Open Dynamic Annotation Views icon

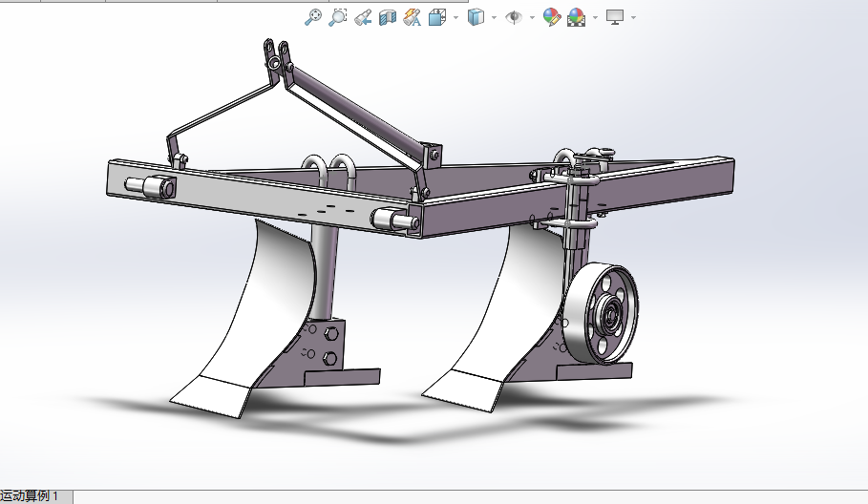pos(412,17)
